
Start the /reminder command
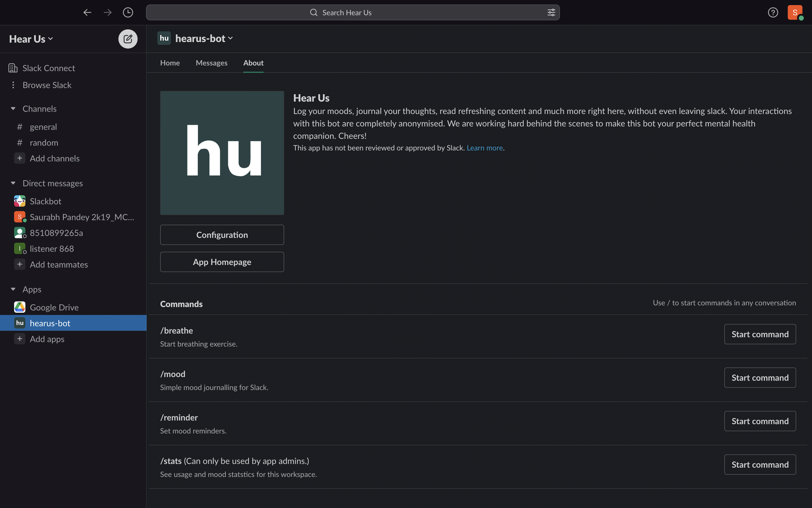tap(760, 421)
